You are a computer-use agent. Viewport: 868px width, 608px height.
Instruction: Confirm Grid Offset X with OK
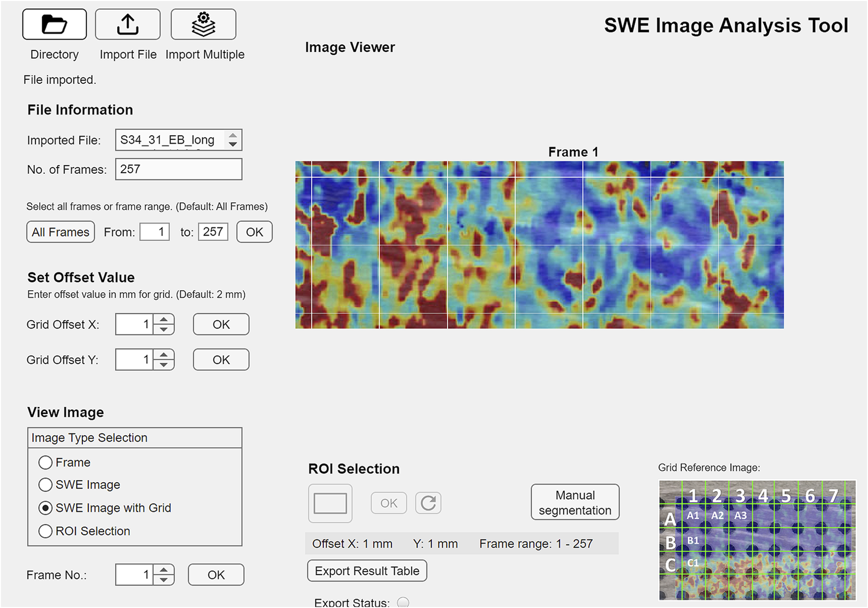[221, 325]
